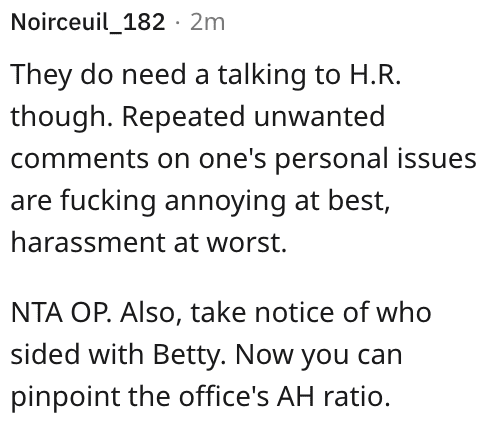Image resolution: width=502 pixels, height=438 pixels.
Task: Click the phrase 'personal issues'
Action: tap(376, 159)
